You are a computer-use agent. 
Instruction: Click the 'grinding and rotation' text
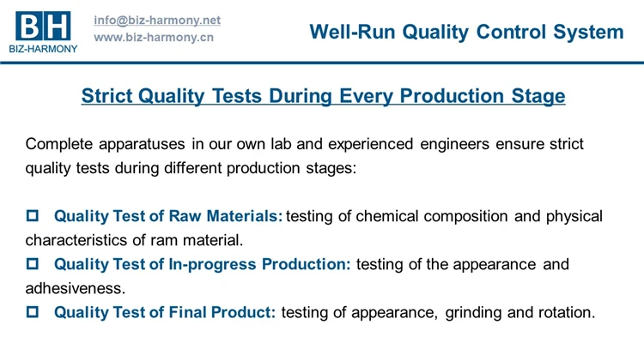point(520,313)
